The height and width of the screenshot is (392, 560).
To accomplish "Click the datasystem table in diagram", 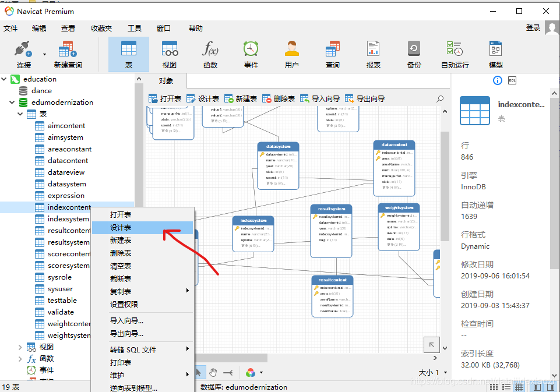I will (x=278, y=165).
